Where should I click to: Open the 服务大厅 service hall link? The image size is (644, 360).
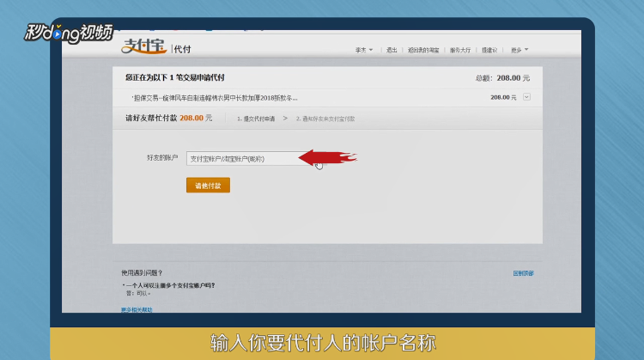coord(460,50)
